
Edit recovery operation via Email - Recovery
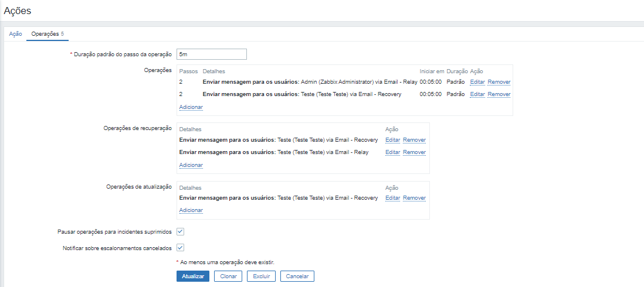pos(392,140)
